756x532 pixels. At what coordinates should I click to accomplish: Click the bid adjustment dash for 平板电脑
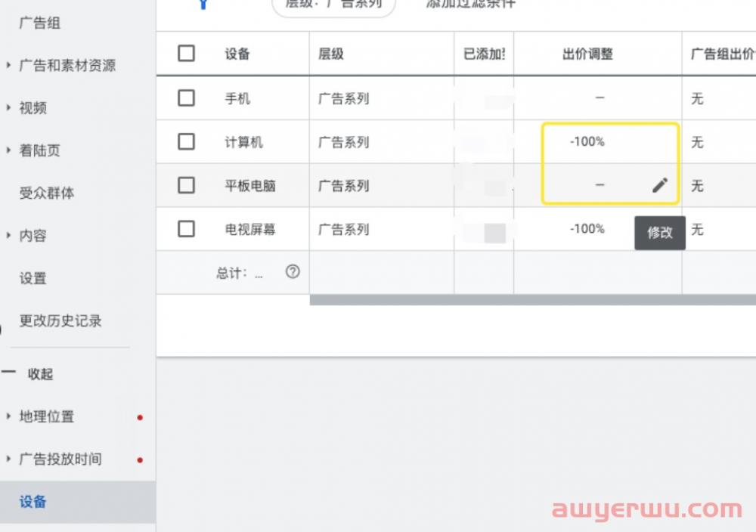click(600, 185)
